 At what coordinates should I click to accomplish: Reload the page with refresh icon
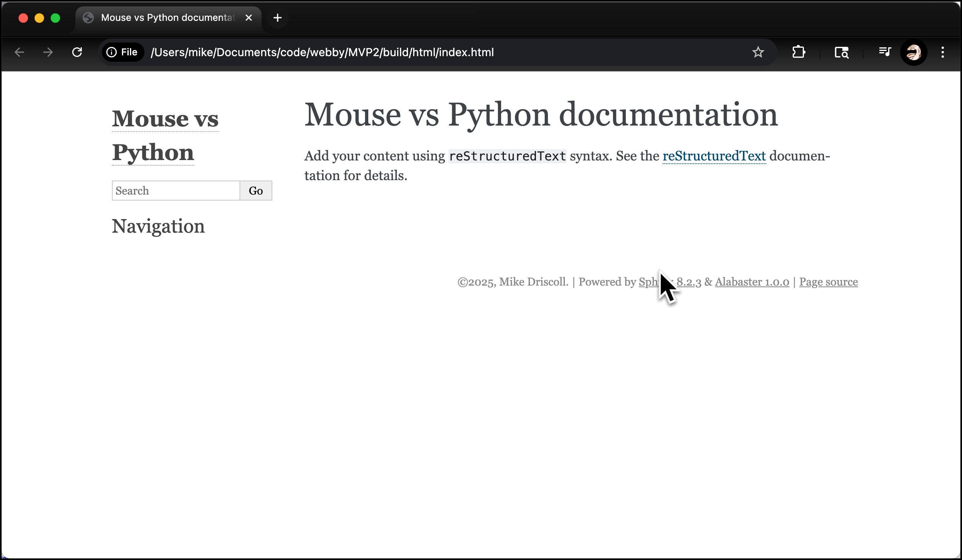point(77,52)
